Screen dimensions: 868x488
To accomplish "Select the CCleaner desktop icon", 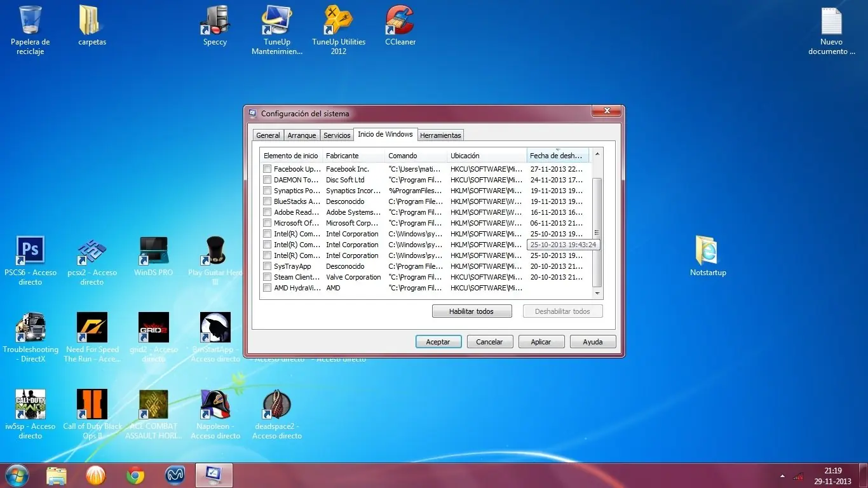I will coord(400,25).
